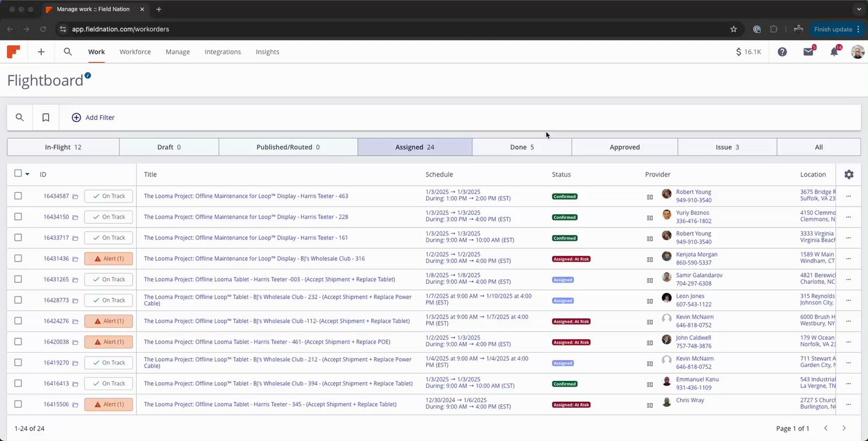Viewport: 868px width, 441px height.
Task: Click compare icon beside Leon Jones
Action: [650, 301]
